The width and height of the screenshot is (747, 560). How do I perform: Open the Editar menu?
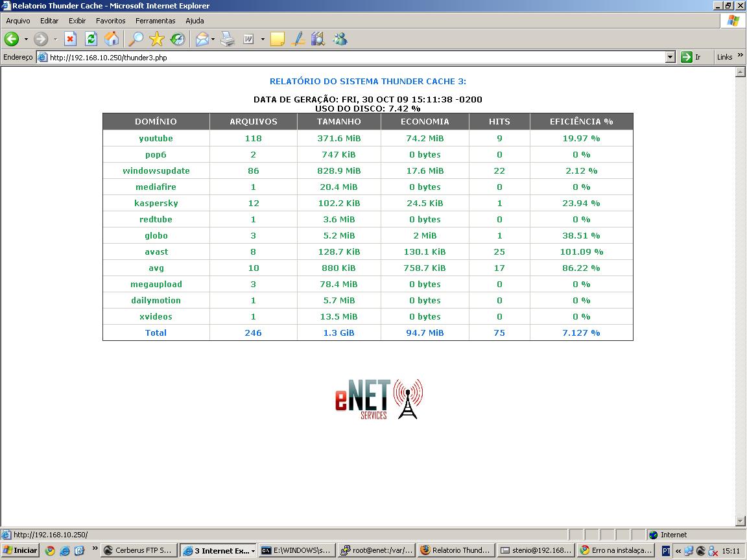pos(49,21)
